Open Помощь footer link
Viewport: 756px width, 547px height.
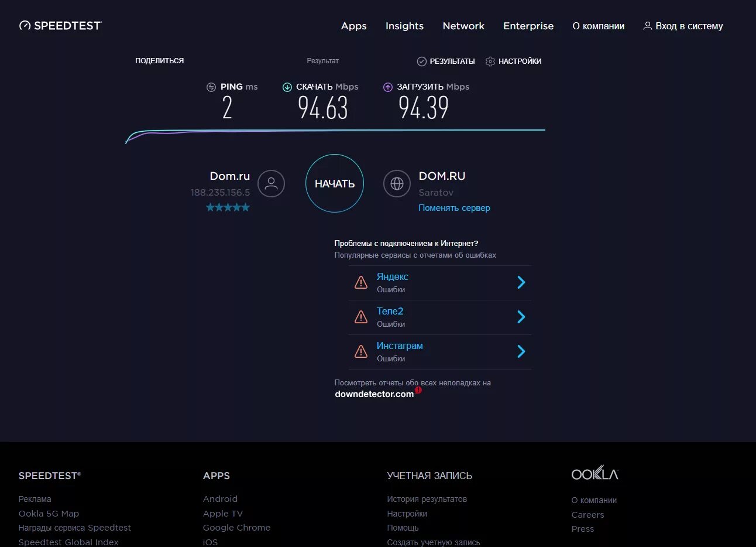tap(403, 528)
